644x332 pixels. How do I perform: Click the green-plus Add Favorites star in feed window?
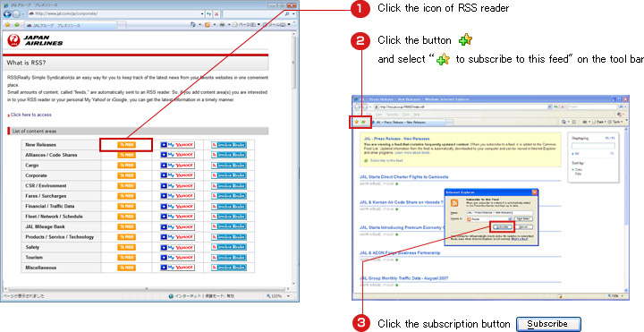point(363,122)
